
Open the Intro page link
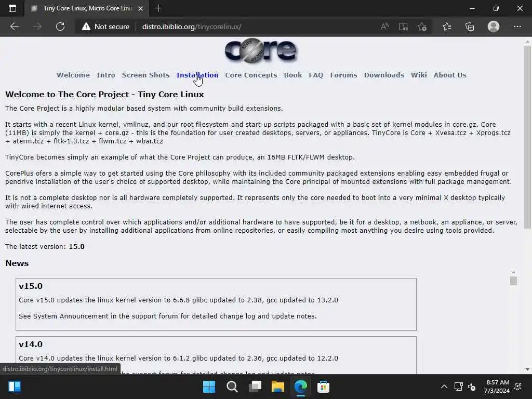coord(106,75)
